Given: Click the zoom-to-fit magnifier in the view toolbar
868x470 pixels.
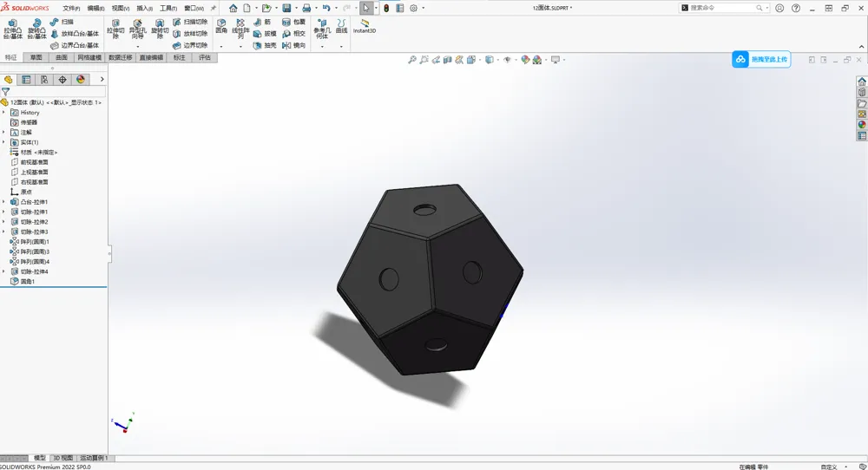Looking at the screenshot, I should coord(411,60).
